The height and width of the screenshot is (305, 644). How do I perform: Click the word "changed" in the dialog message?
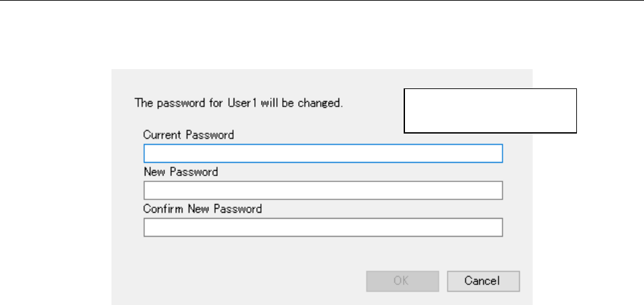point(323,104)
